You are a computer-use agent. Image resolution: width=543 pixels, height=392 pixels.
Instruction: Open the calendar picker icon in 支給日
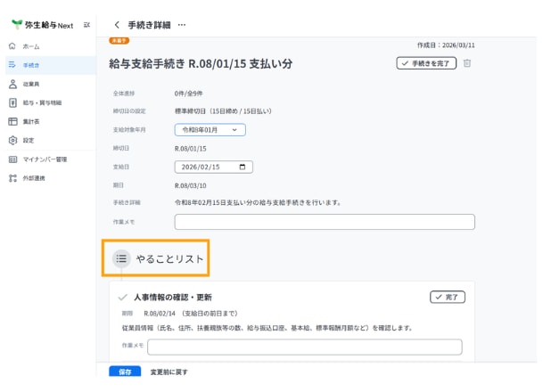point(243,167)
